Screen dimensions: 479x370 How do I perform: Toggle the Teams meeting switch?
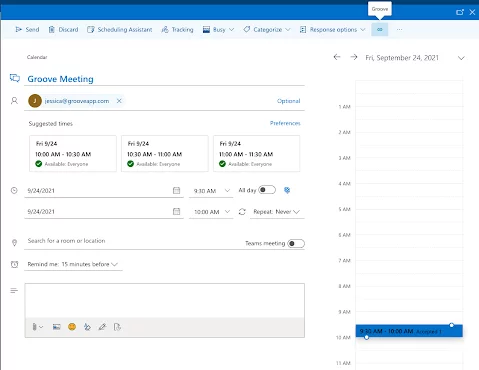click(x=296, y=243)
